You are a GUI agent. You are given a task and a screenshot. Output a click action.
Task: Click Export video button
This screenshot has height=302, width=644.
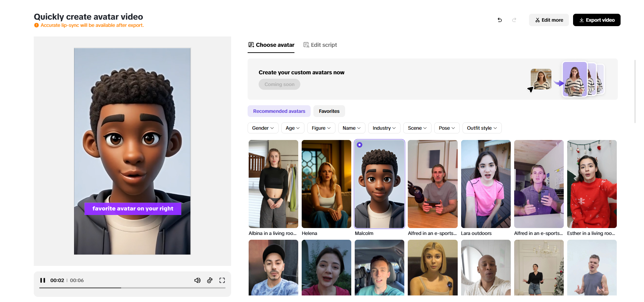coord(597,20)
